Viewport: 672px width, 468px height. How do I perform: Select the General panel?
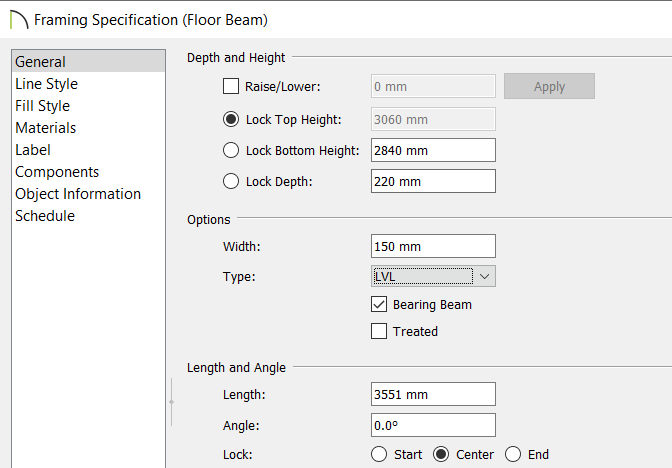click(88, 62)
